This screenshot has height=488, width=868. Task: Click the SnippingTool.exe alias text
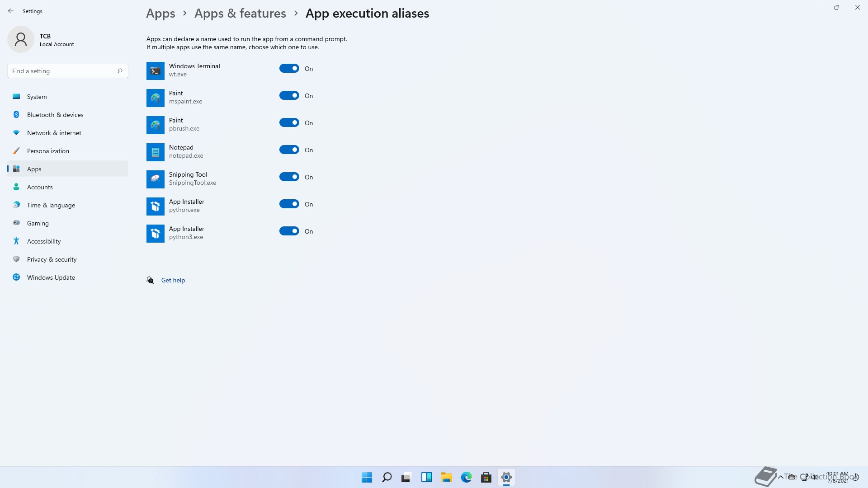193,183
